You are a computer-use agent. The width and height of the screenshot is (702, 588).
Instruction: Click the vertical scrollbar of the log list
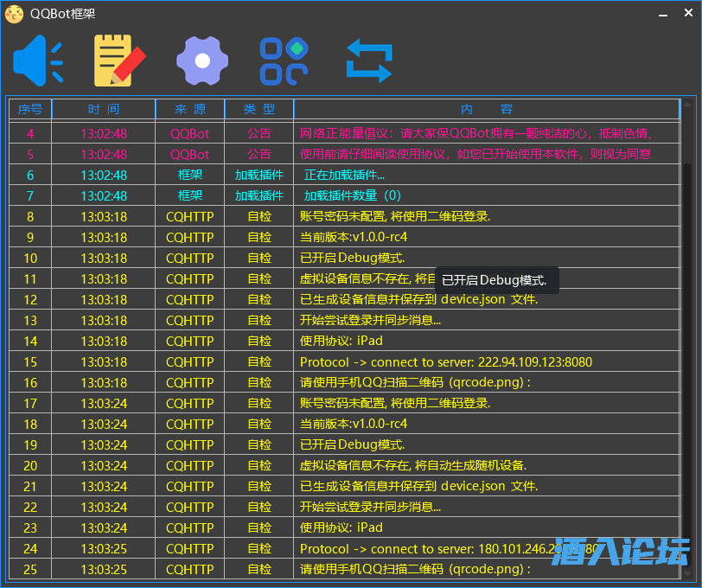[x=688, y=346]
